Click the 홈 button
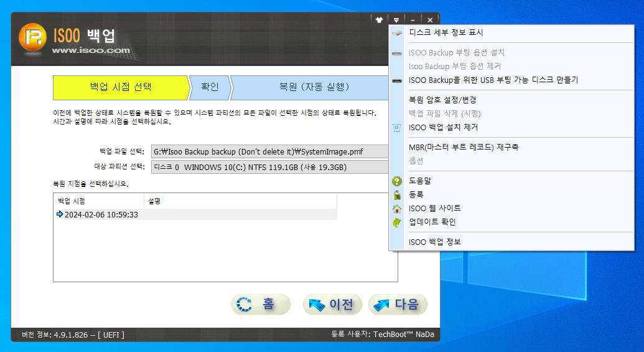The height and width of the screenshot is (352, 644). (261, 305)
